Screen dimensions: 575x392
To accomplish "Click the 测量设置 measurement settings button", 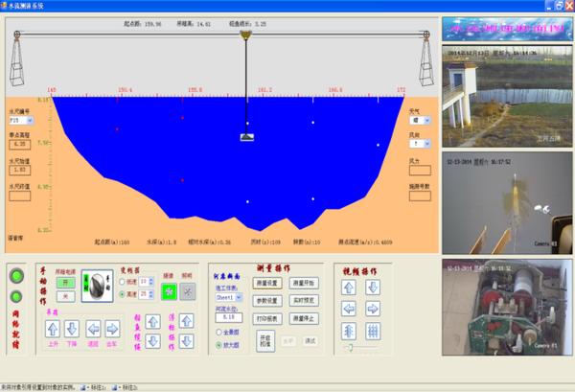I will point(267,283).
